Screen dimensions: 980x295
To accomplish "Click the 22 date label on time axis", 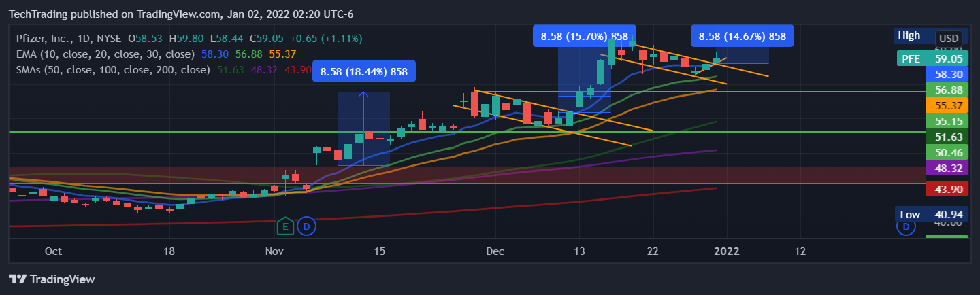I will coord(653,251).
